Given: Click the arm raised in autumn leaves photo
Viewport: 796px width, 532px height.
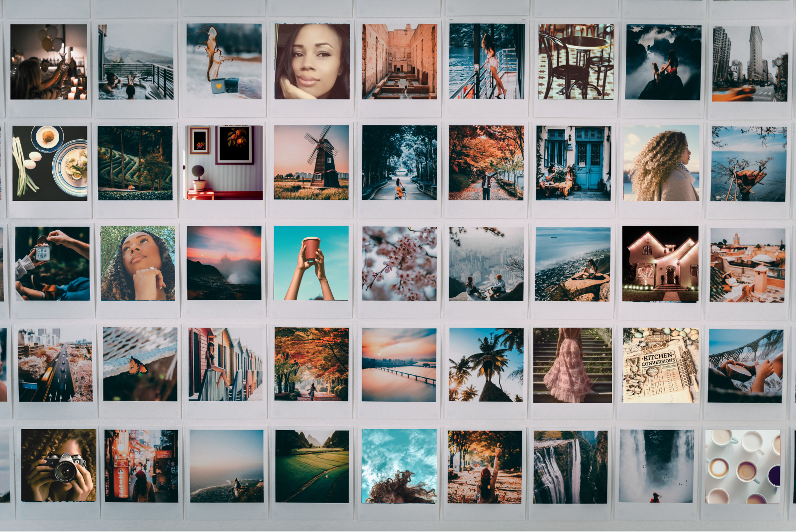Looking at the screenshot, I should [x=485, y=467].
